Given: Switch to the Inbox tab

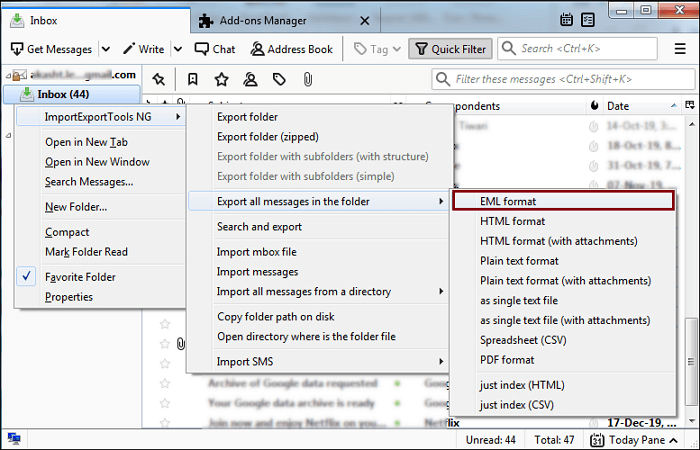Looking at the screenshot, I should (x=96, y=21).
